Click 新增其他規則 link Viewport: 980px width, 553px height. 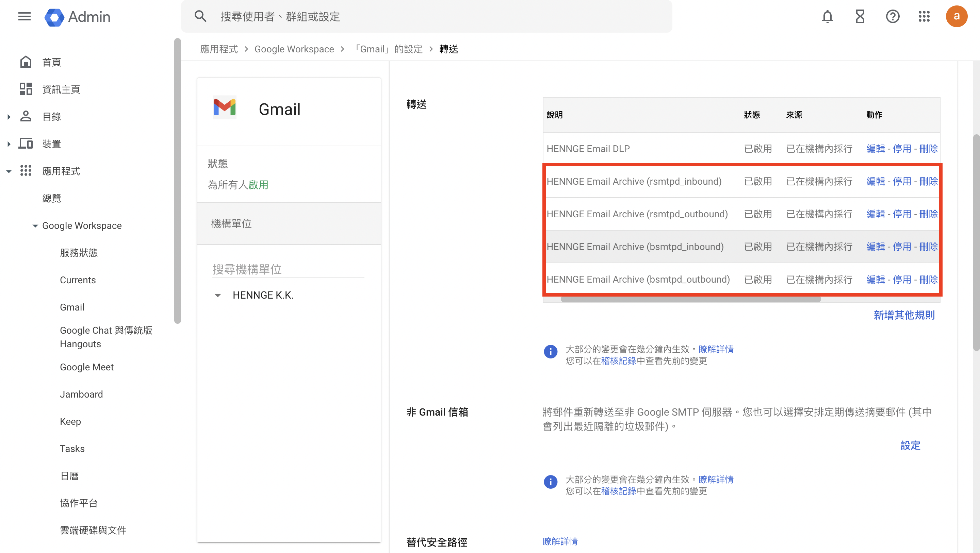coord(904,315)
